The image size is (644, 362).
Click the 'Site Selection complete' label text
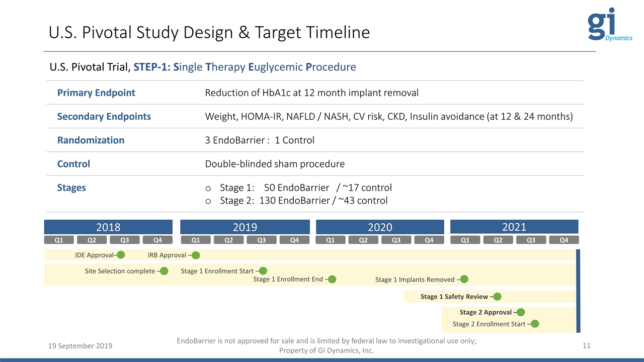coord(120,271)
